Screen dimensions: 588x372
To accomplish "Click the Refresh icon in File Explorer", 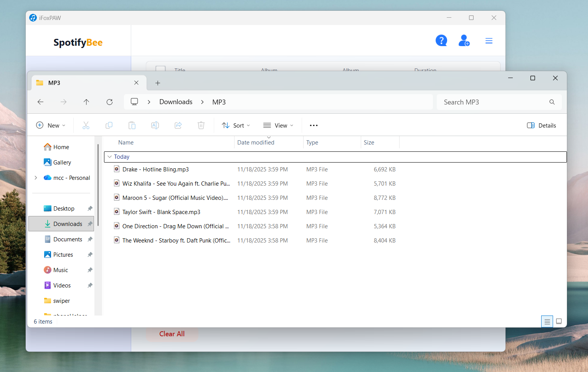I will pos(109,102).
